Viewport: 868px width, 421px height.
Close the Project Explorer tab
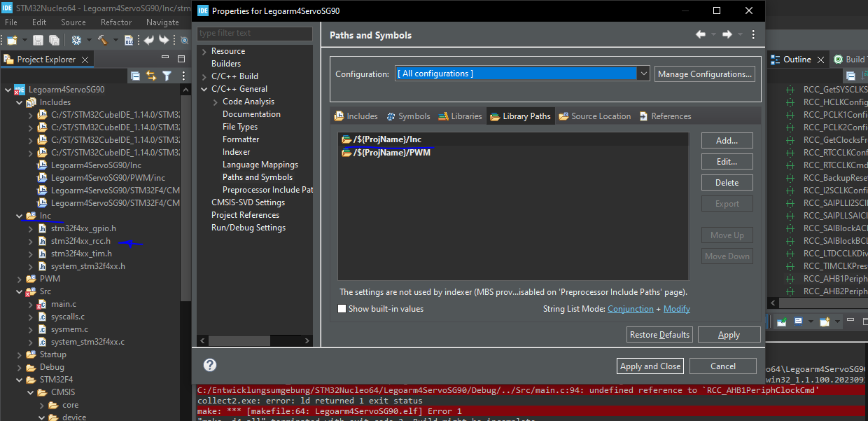click(85, 60)
